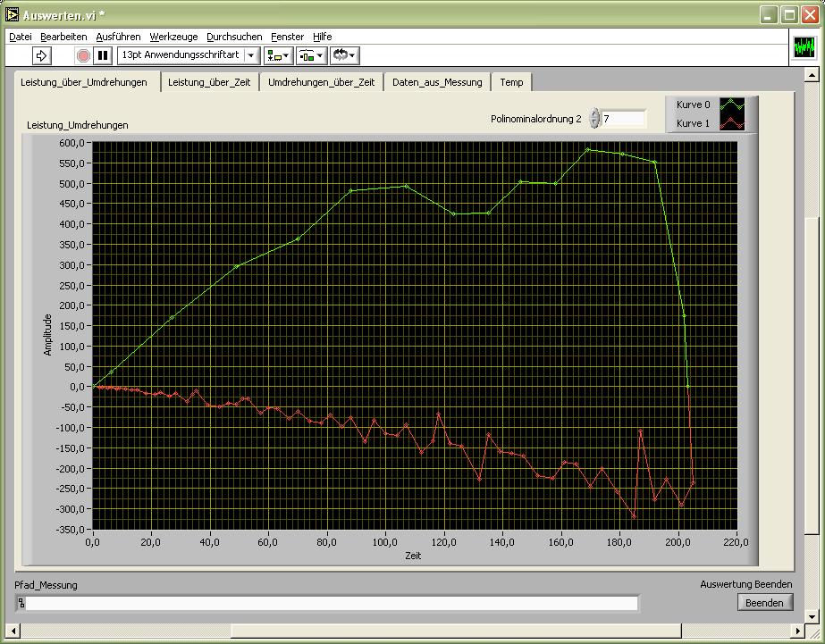
Task: Click the Kurve 0 green plot legend icon
Action: (x=731, y=105)
